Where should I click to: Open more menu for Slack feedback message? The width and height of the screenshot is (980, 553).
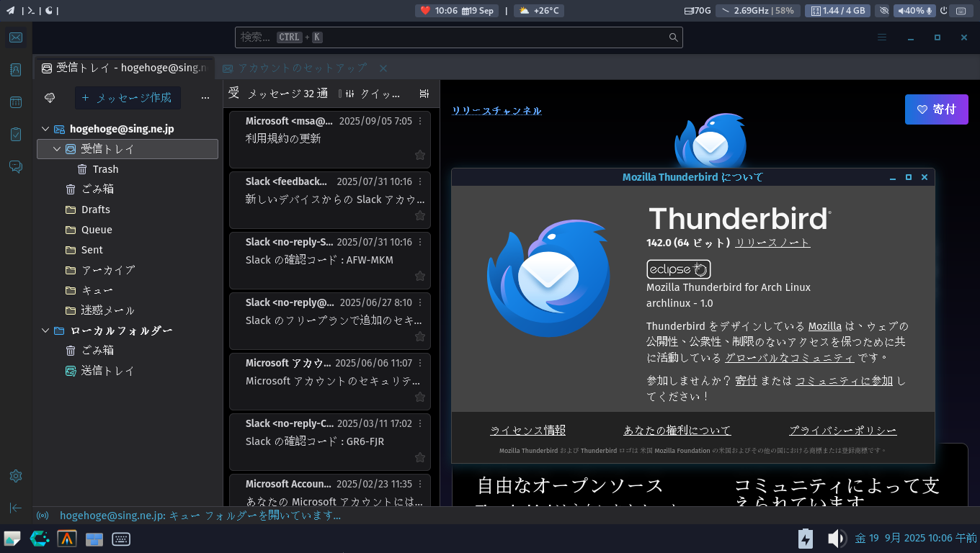[421, 181]
